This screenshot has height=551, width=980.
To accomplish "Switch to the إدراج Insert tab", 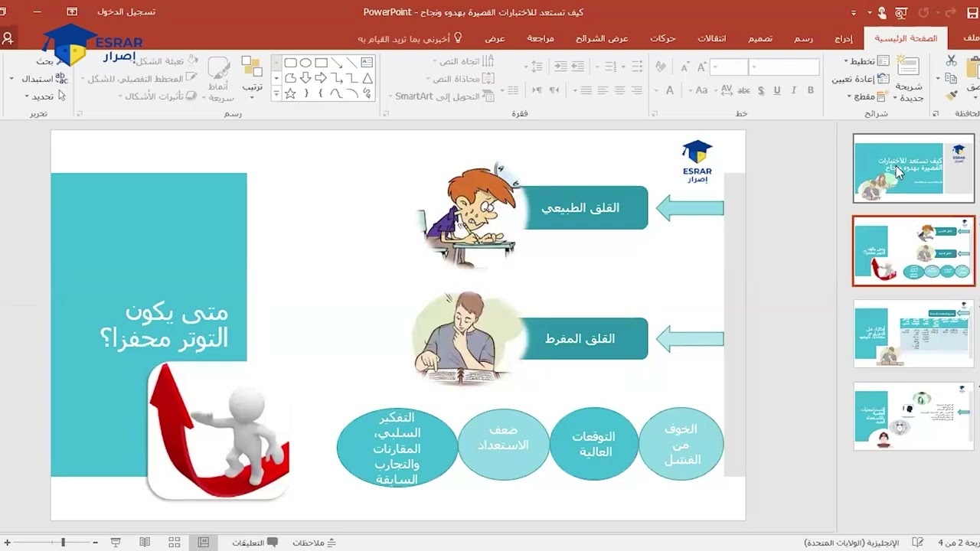I will [843, 38].
